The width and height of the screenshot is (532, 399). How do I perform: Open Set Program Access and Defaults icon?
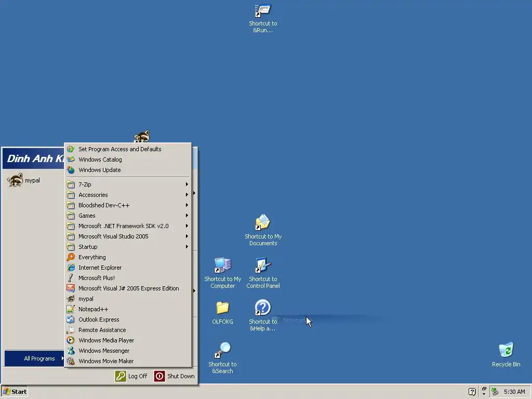point(71,149)
